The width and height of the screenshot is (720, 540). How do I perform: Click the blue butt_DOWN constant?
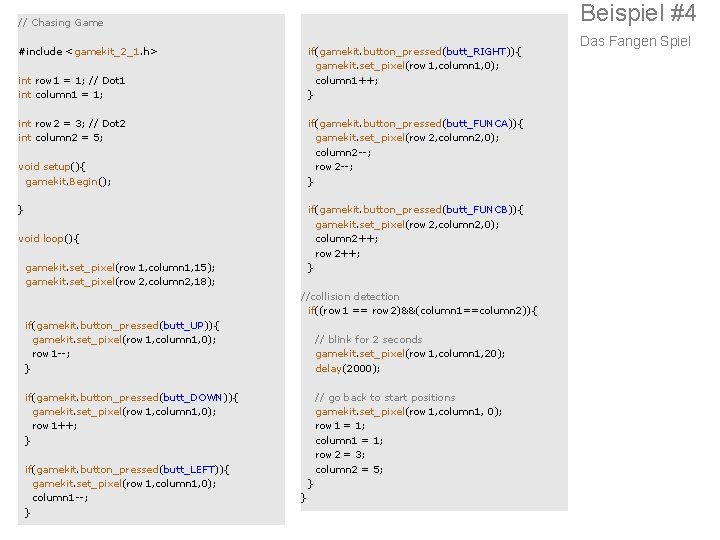point(194,398)
